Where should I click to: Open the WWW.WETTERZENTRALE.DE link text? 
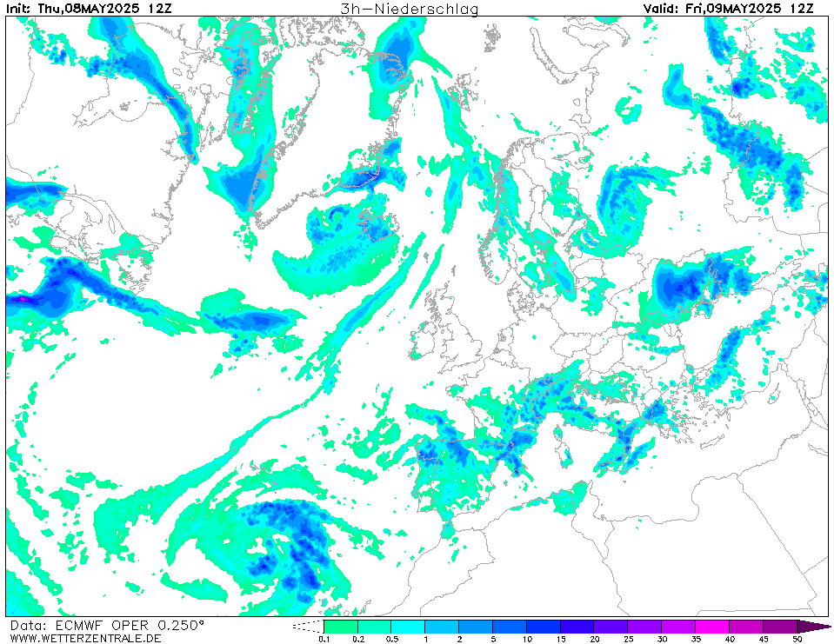[85, 638]
